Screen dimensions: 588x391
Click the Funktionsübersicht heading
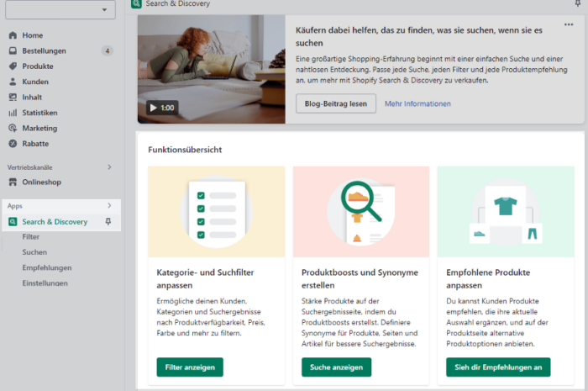(185, 150)
